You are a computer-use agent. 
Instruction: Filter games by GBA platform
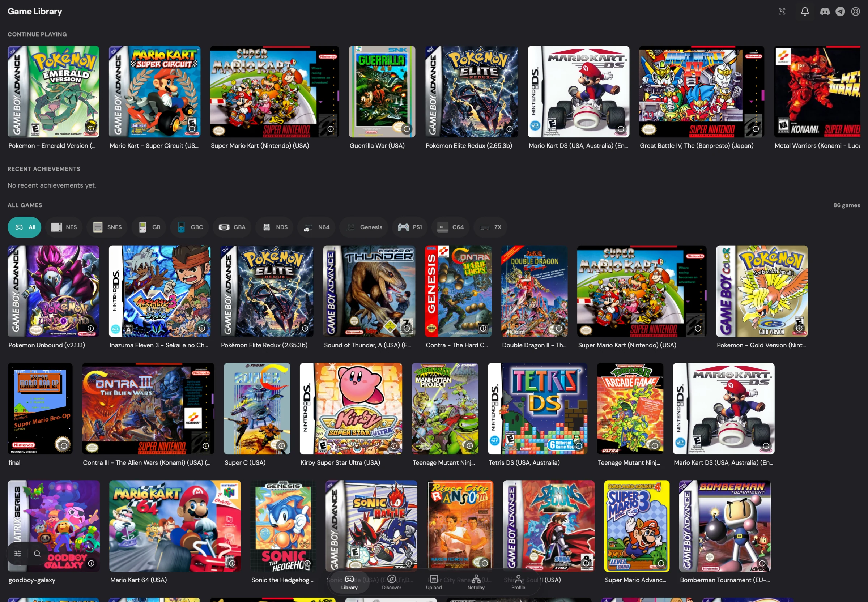(232, 227)
